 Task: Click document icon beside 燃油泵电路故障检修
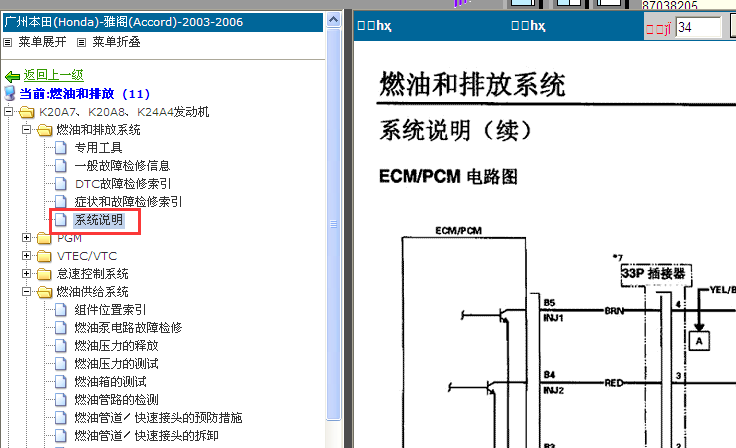[x=61, y=327]
